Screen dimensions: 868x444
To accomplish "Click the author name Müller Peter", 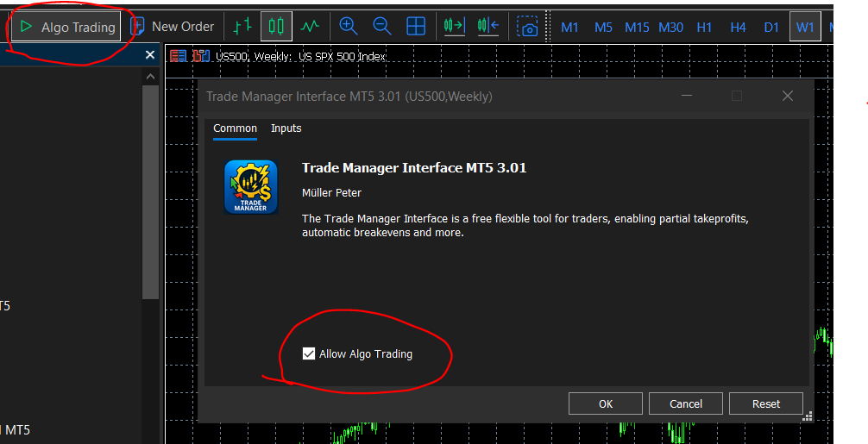I will point(331,193).
